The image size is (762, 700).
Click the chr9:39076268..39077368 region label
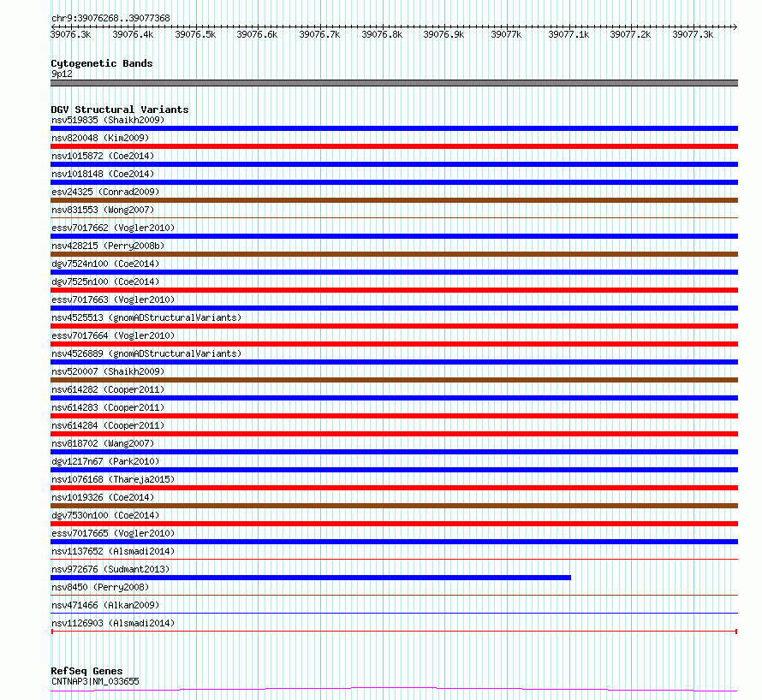pos(110,18)
